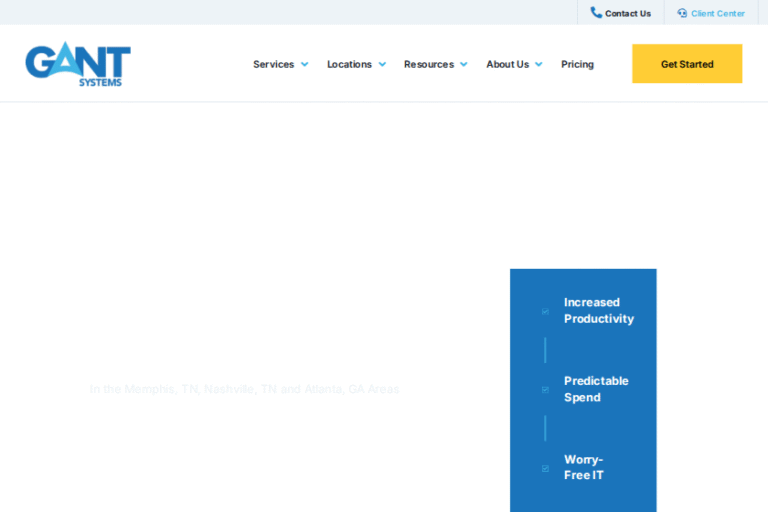Click the check icon beside Increased Productivity
This screenshot has height=512, width=768.
tap(545, 311)
